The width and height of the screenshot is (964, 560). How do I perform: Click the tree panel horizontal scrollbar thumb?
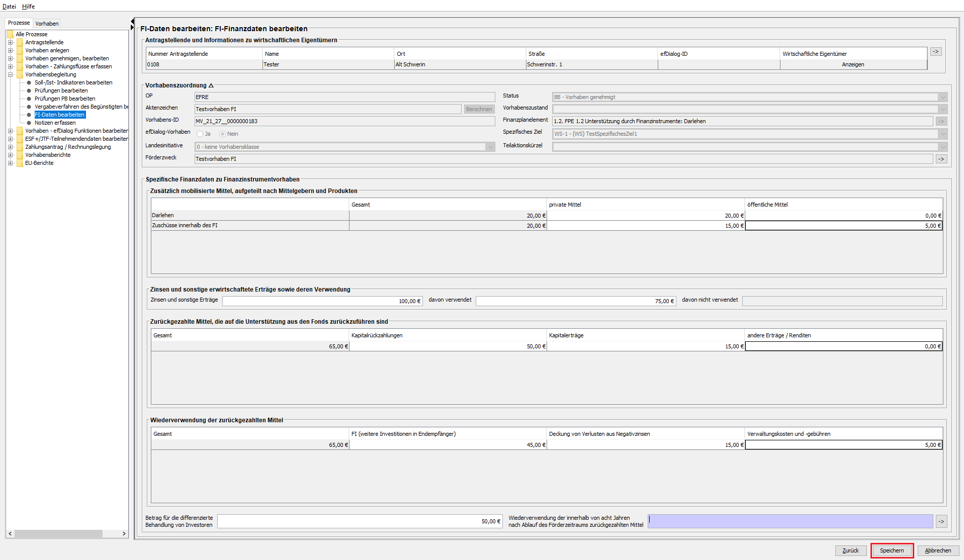pos(58,533)
